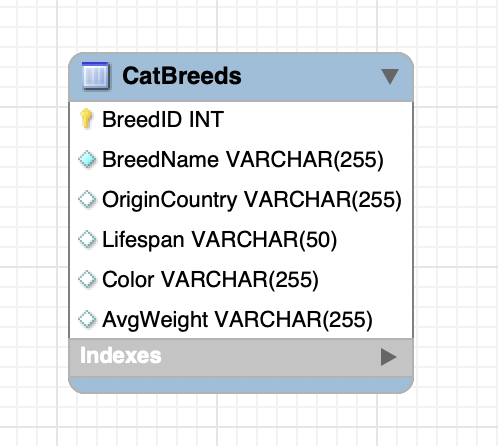Select the BreedName VARCHAR(255) column
Screen dimensions: 498x446
[x=243, y=159]
